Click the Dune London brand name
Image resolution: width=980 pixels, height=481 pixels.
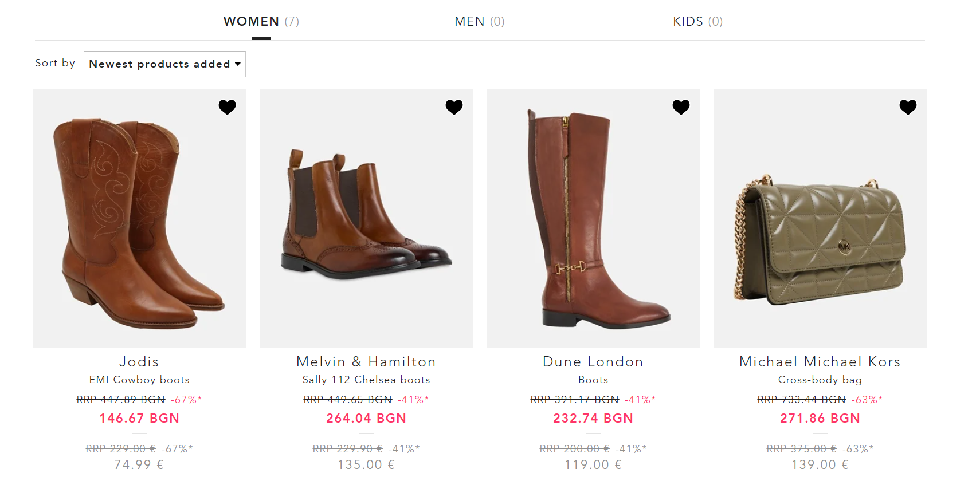[593, 362]
